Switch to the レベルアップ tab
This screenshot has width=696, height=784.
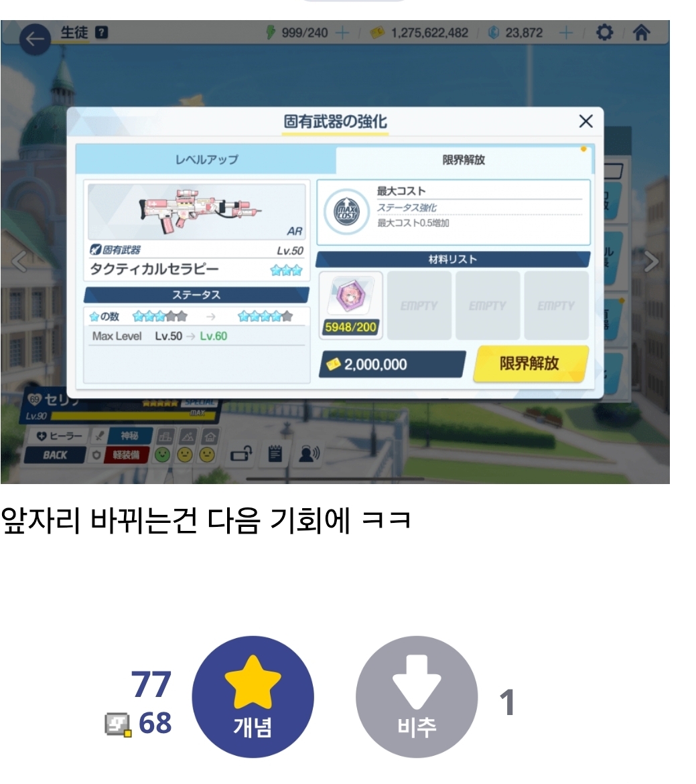206,159
